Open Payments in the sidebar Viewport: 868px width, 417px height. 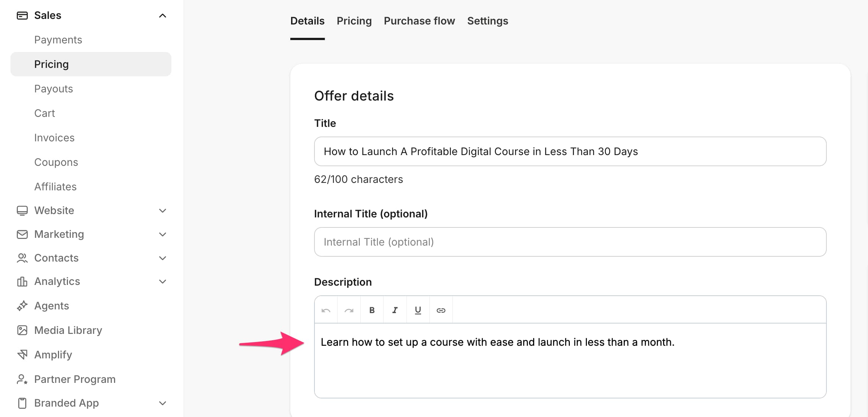(x=58, y=40)
